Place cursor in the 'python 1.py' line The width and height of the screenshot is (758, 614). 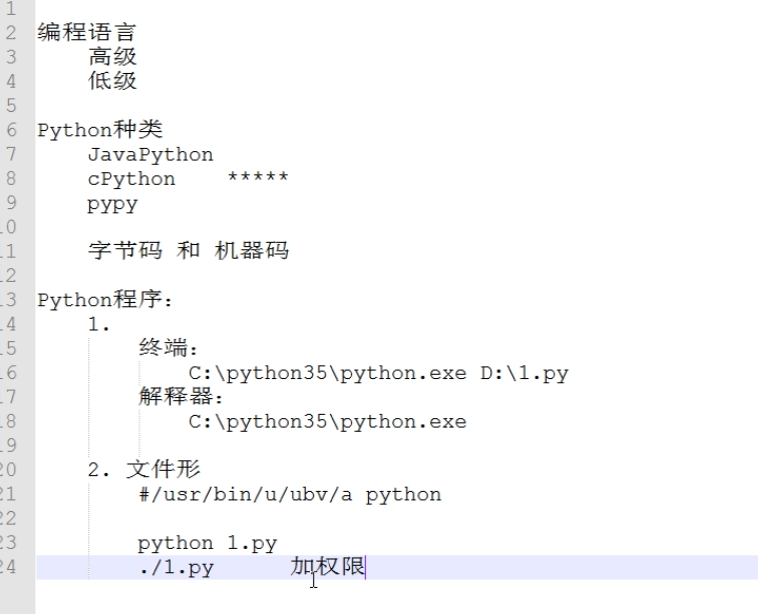point(207,543)
